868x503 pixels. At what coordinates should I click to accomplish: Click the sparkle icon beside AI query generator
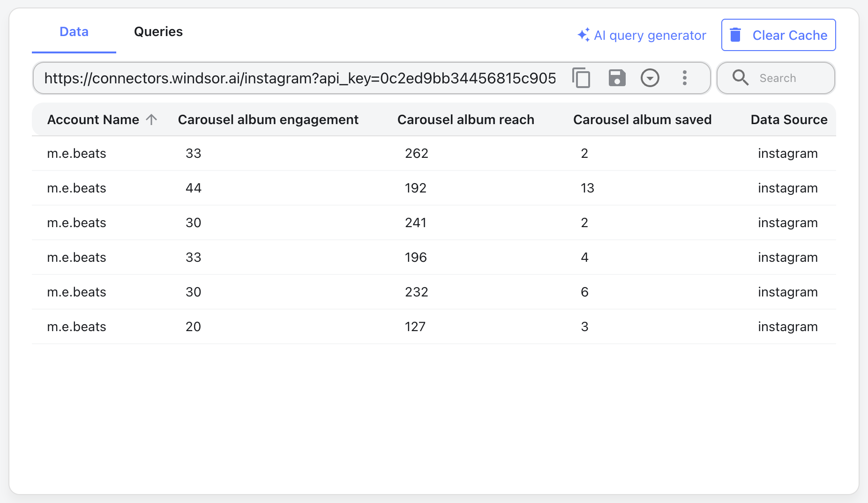pyautogui.click(x=583, y=35)
